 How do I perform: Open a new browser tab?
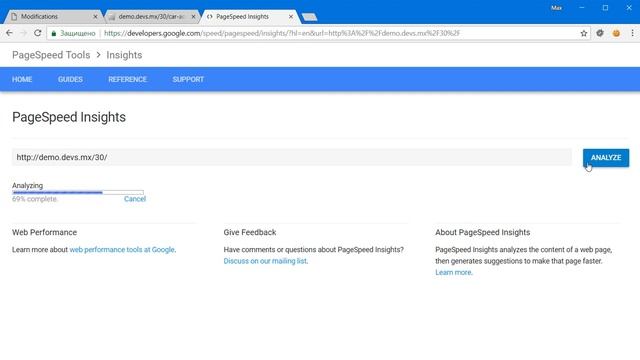309,17
